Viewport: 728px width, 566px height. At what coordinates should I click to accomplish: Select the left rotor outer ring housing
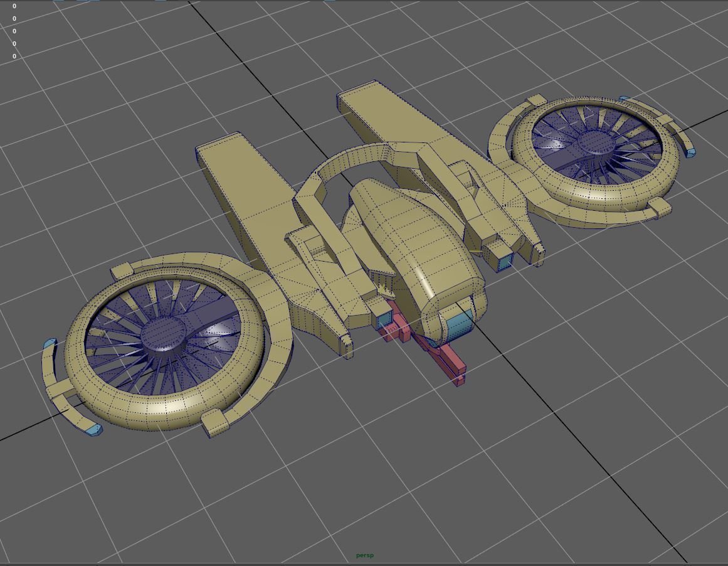164,408
